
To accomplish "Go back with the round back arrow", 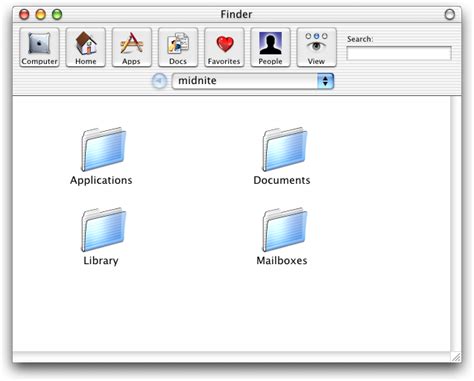I will pos(159,81).
